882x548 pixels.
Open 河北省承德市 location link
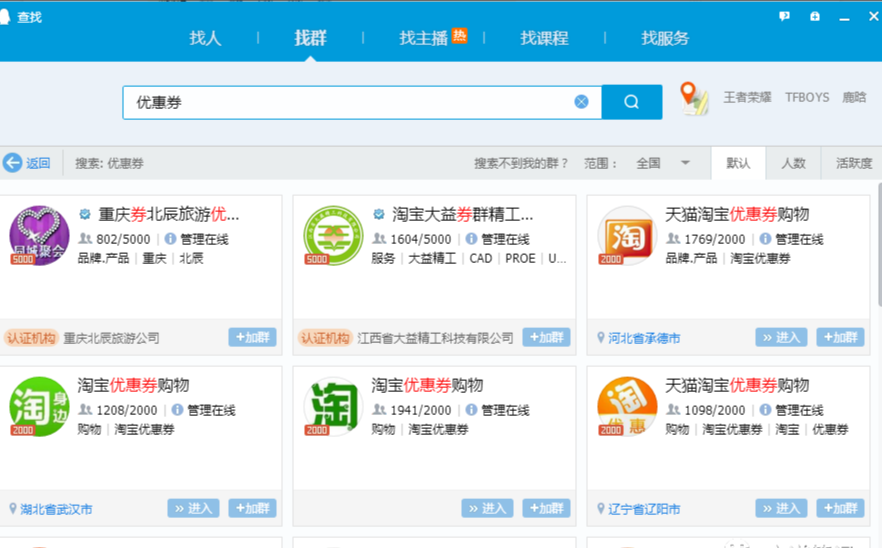[x=644, y=338]
